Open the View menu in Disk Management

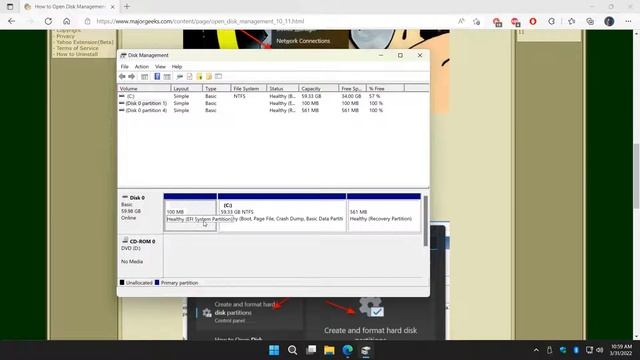160,67
